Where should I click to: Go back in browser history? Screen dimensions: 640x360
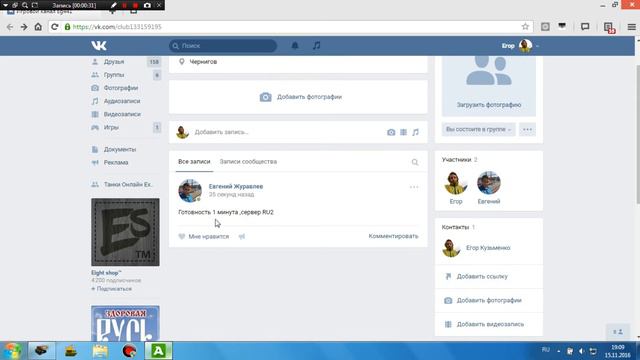tap(10, 27)
